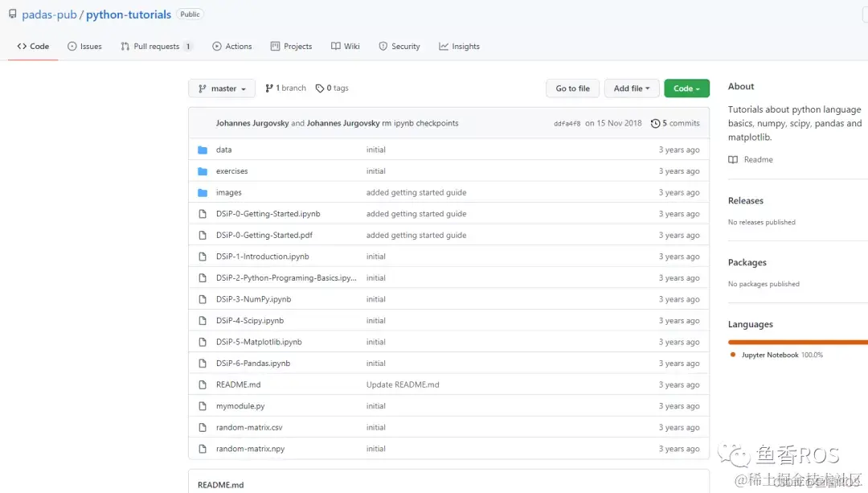Open the Actions tab
Screen dimensions: 868x493
232,47
